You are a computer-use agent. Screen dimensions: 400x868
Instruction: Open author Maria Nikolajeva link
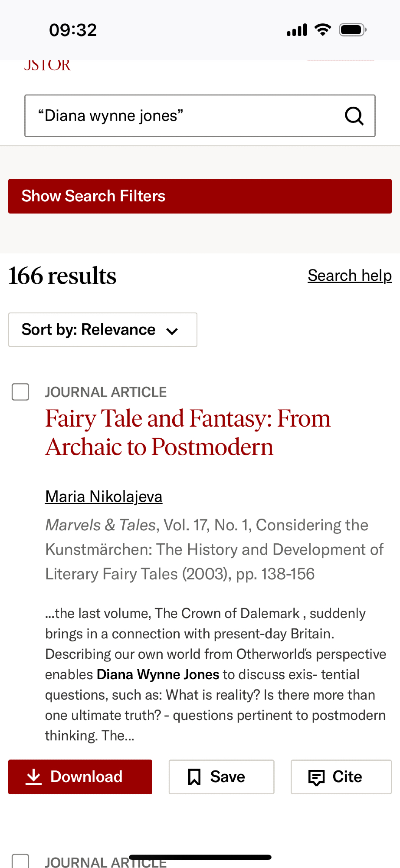(104, 496)
